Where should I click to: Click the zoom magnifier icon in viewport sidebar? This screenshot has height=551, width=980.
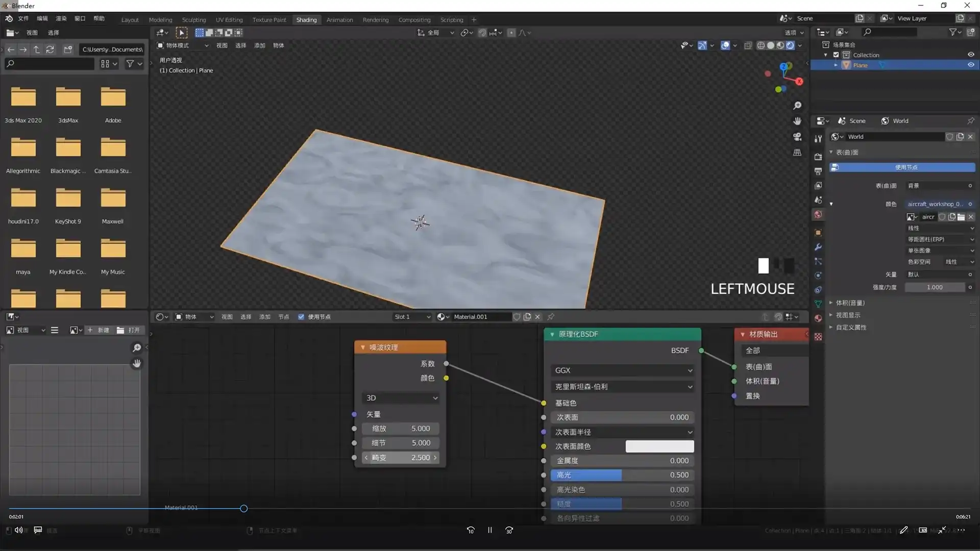797,106
